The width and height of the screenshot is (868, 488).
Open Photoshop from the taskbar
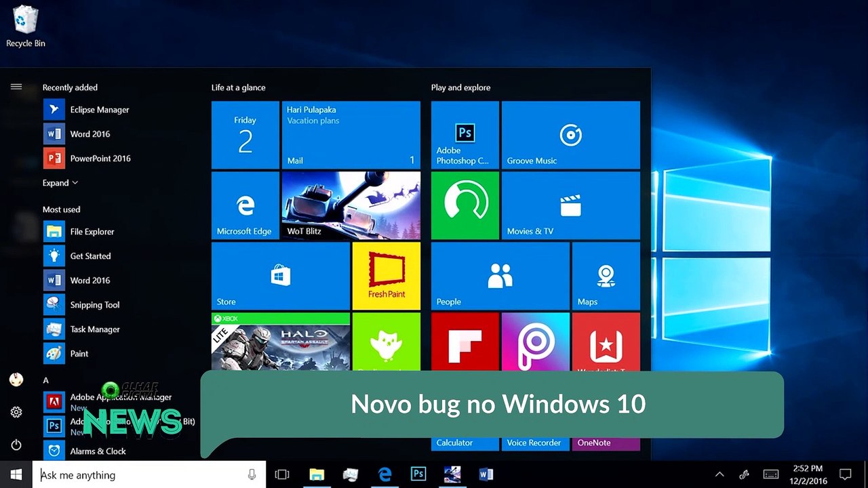click(x=418, y=474)
